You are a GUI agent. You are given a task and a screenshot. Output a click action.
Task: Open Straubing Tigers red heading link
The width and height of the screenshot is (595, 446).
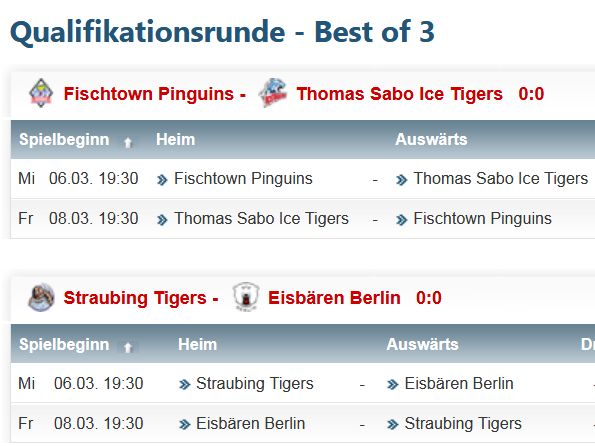(x=135, y=298)
